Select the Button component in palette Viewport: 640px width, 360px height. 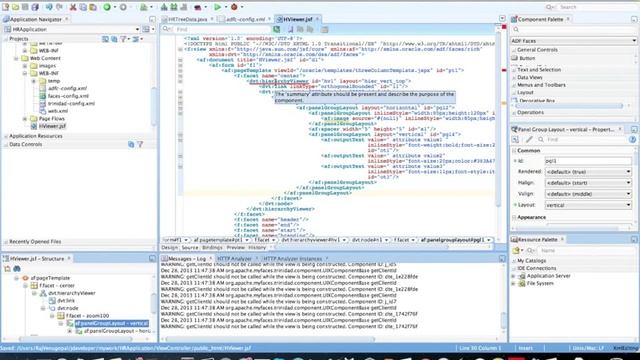pos(527,58)
